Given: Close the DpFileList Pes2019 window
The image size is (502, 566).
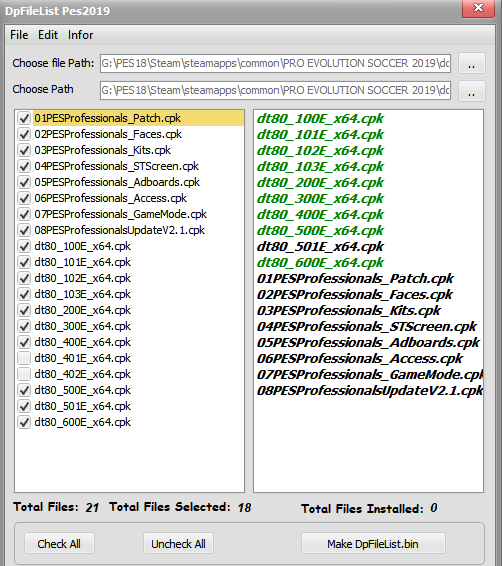Looking at the screenshot, I should click(x=478, y=8).
